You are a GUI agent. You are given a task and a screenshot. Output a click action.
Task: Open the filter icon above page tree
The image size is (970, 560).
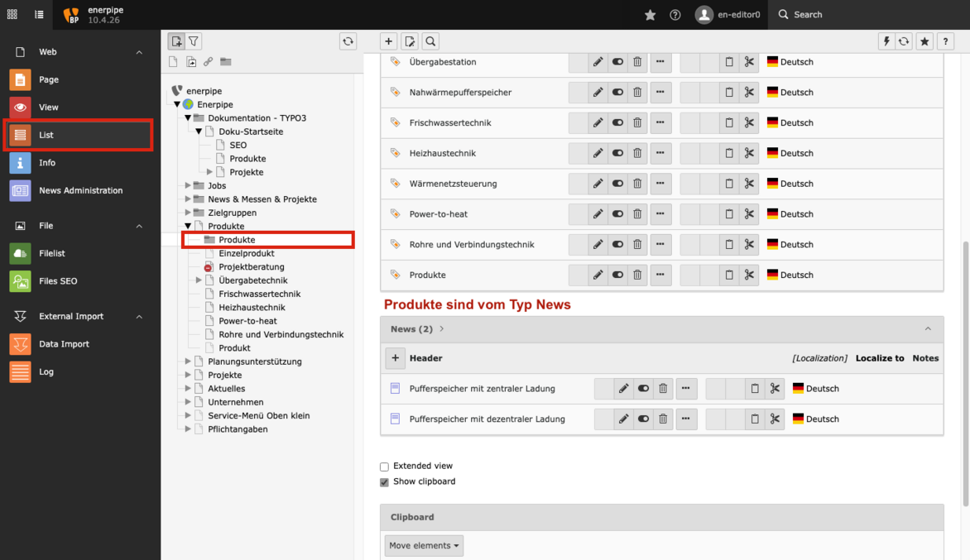tap(194, 41)
